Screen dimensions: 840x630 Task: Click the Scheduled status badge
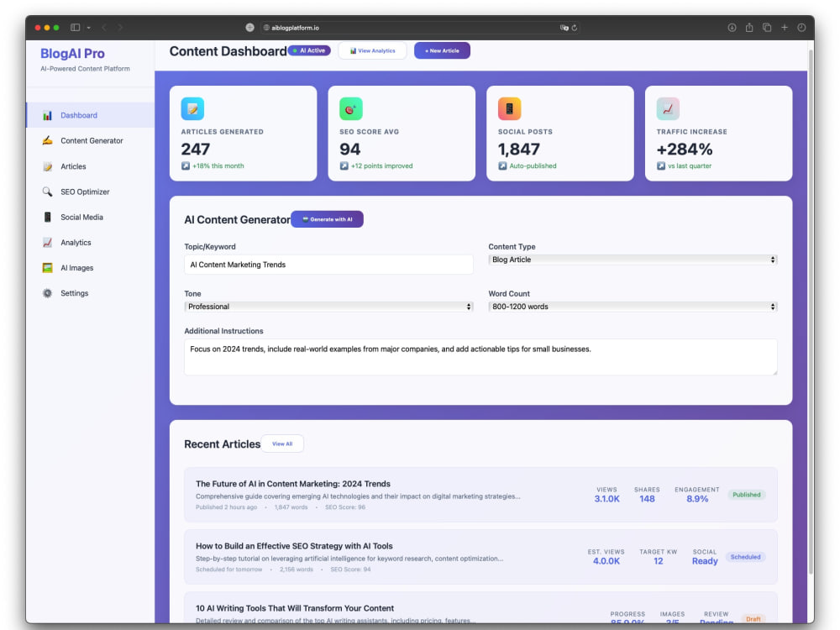coord(745,557)
